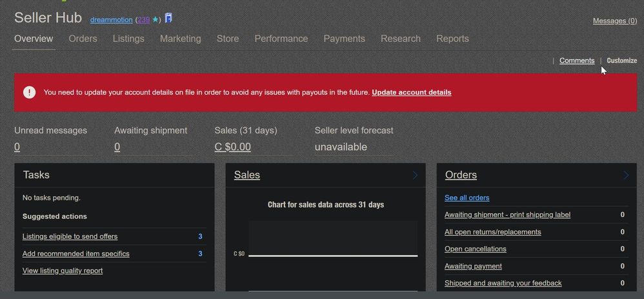Click the C $0 chart axis label
Screen dimensions: 644x299
tap(239, 254)
